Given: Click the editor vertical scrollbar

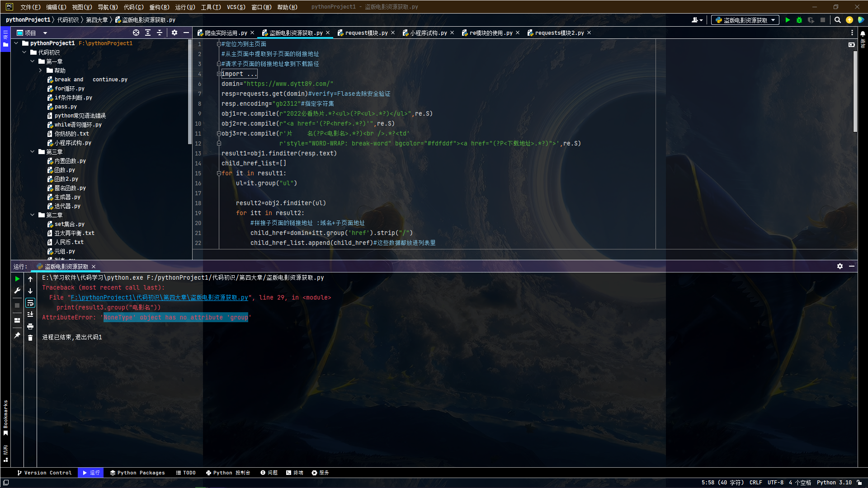Looking at the screenshot, I should (x=855, y=90).
